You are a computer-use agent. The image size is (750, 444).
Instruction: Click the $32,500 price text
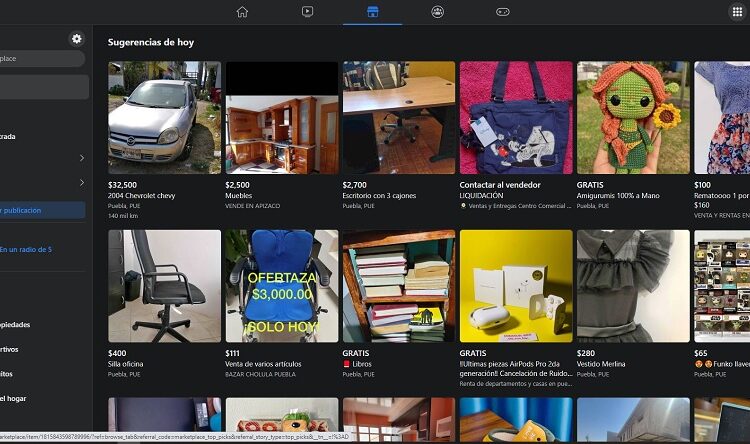pyautogui.click(x=122, y=185)
